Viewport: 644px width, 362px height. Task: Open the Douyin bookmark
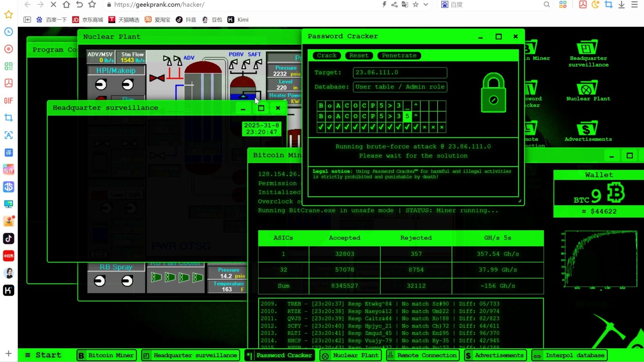coord(186,20)
